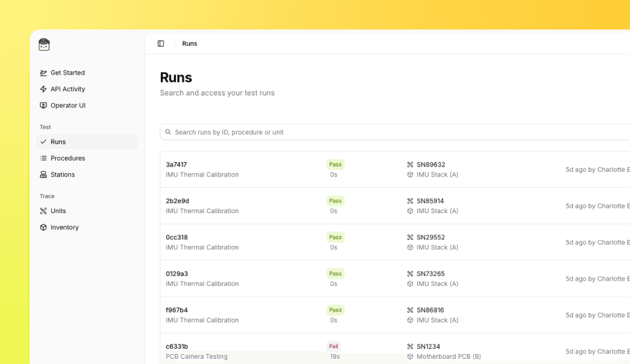Click serial number SN29552
The height and width of the screenshot is (364, 630).
(430, 237)
